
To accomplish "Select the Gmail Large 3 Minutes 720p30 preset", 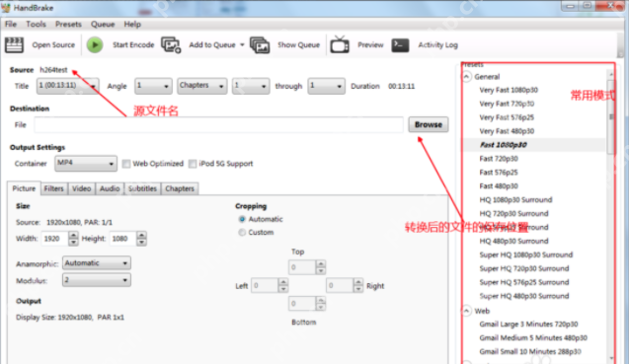I will (x=528, y=324).
